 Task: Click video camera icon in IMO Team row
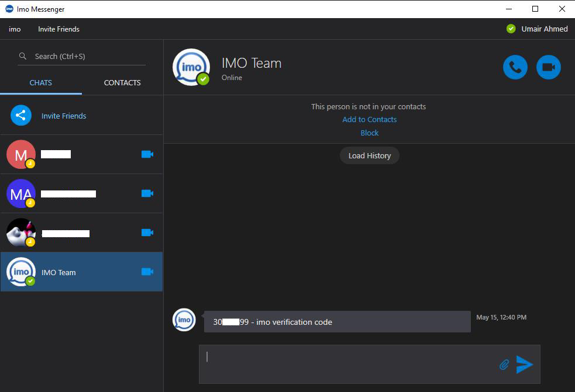pyautogui.click(x=147, y=272)
